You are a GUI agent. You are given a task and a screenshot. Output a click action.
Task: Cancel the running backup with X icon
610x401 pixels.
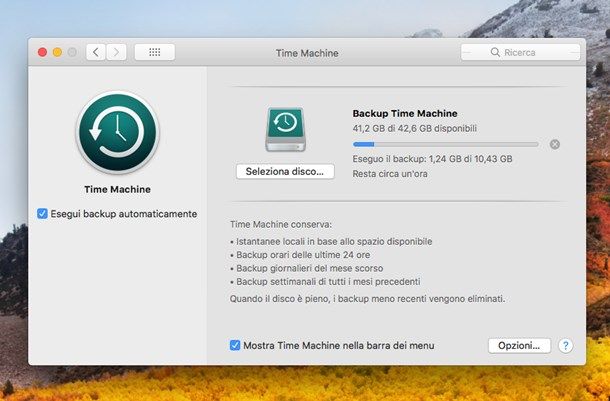tap(555, 144)
